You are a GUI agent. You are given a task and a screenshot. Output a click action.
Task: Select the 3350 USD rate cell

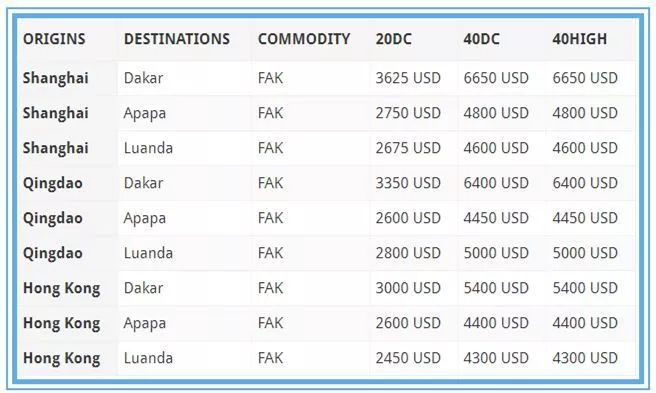point(408,183)
